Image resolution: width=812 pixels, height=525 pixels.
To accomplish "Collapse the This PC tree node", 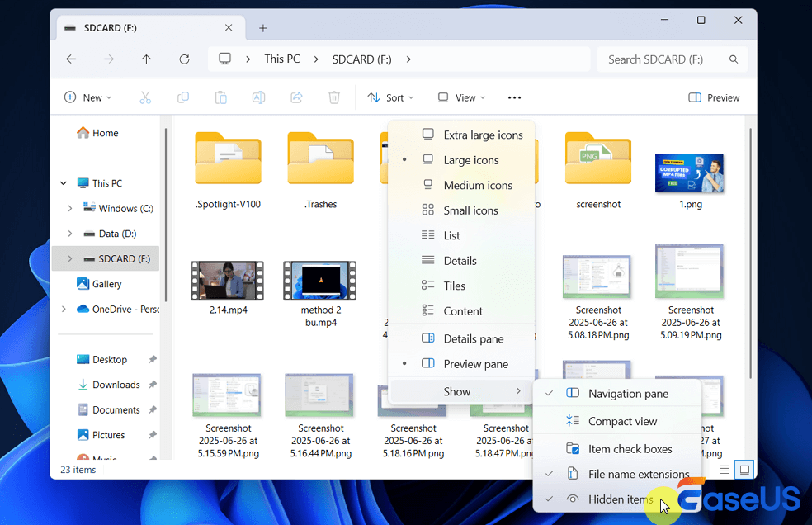I will (64, 183).
